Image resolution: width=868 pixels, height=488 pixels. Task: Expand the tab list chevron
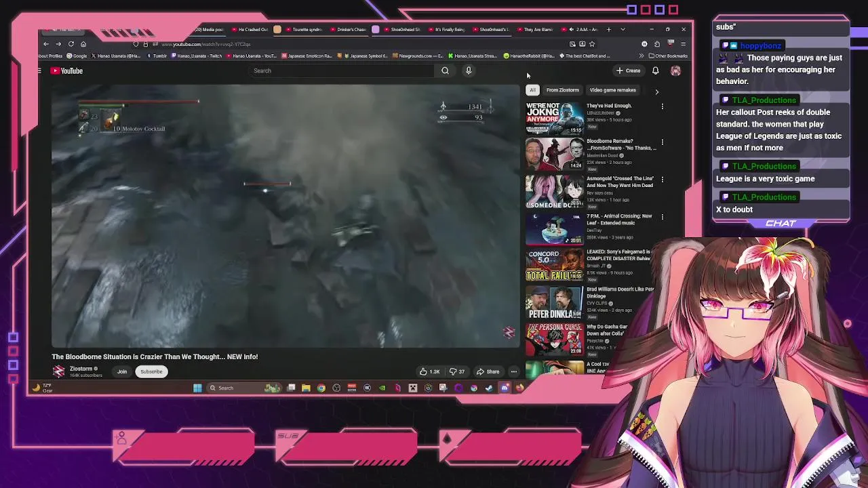pyautogui.click(x=623, y=29)
